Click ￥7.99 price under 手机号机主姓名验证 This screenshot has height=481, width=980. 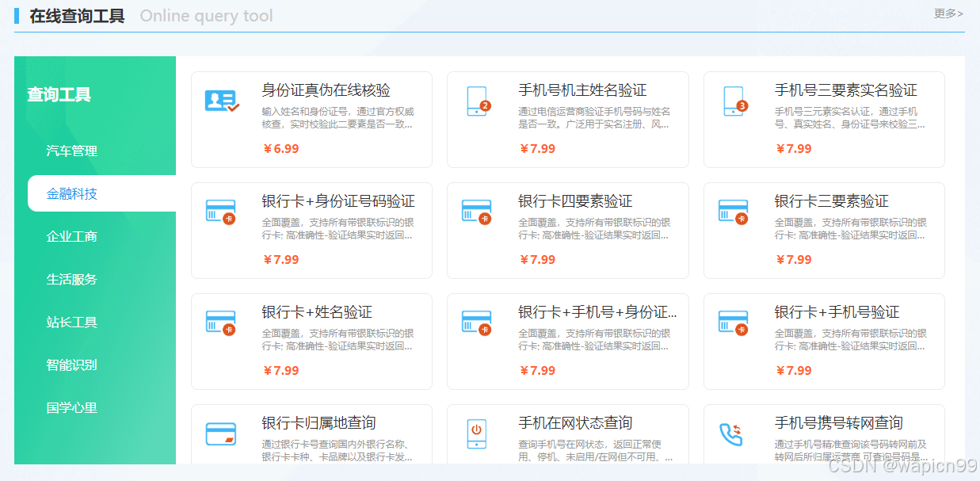tap(537, 148)
